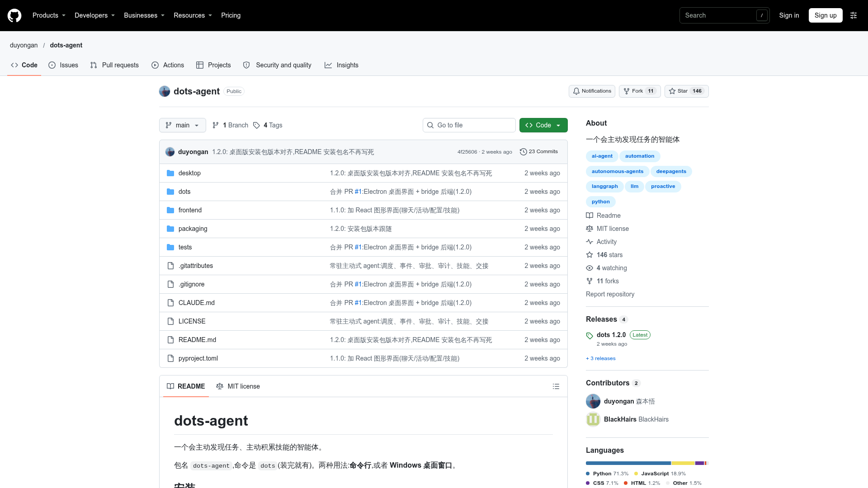Click duyongan avatar in commit row
Screen dimensions: 868x488
point(170,152)
